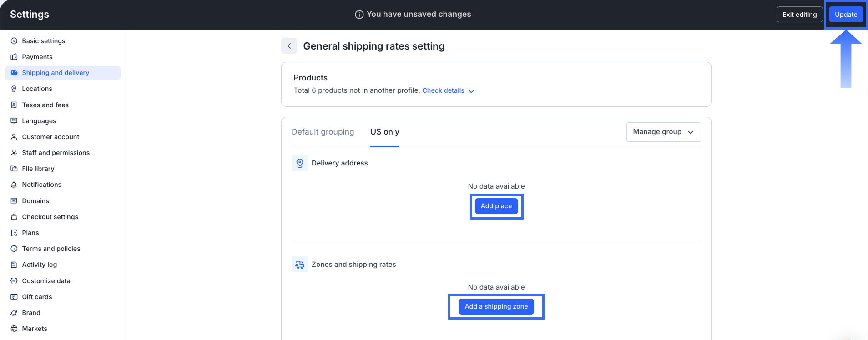Screen dimensions: 868x340
Task: Click the Checkout settings bag icon
Action: (14, 217)
